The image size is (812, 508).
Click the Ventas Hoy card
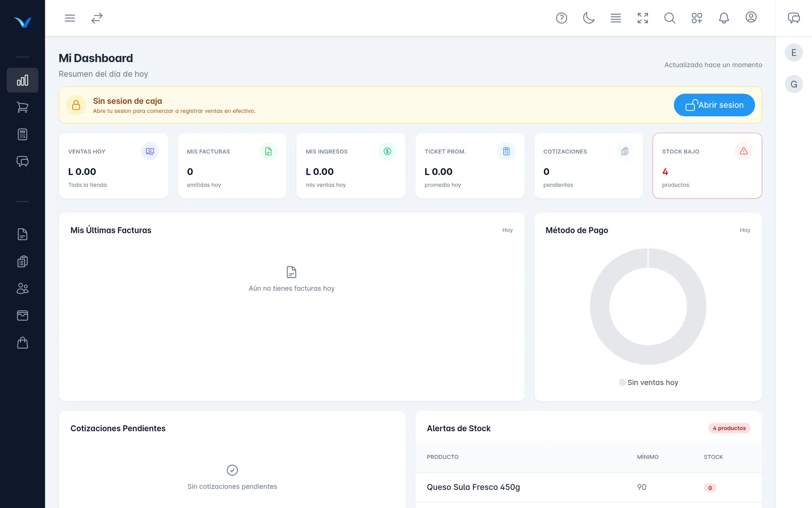pos(114,166)
